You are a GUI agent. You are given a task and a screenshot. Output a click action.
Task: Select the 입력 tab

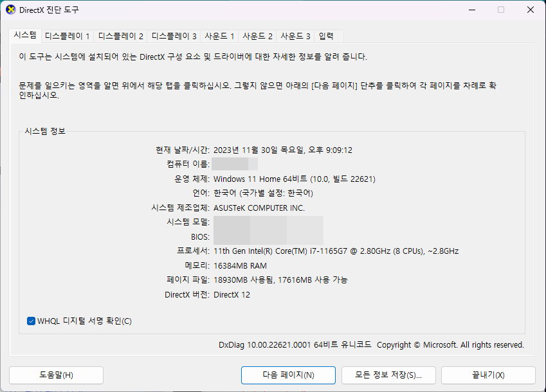327,36
